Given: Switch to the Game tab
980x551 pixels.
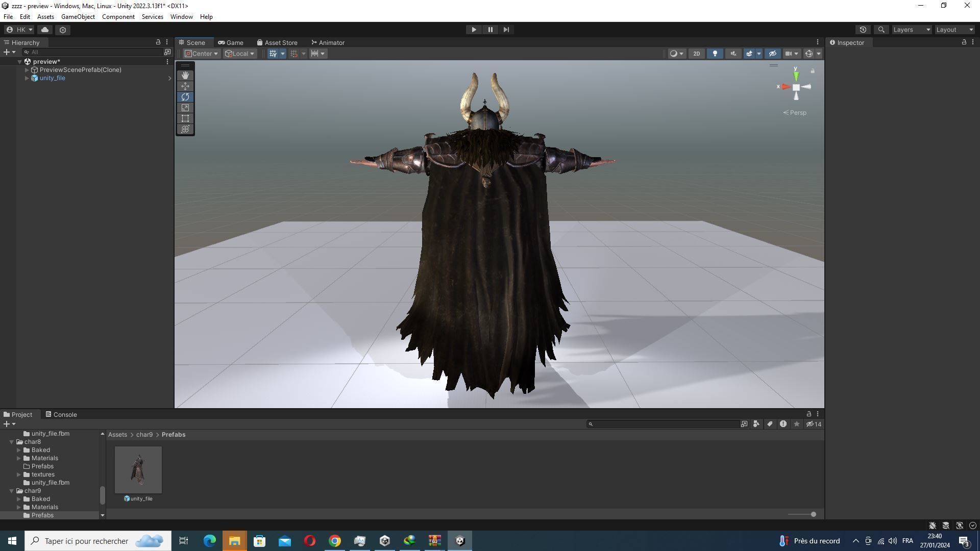Looking at the screenshot, I should tap(231, 42).
